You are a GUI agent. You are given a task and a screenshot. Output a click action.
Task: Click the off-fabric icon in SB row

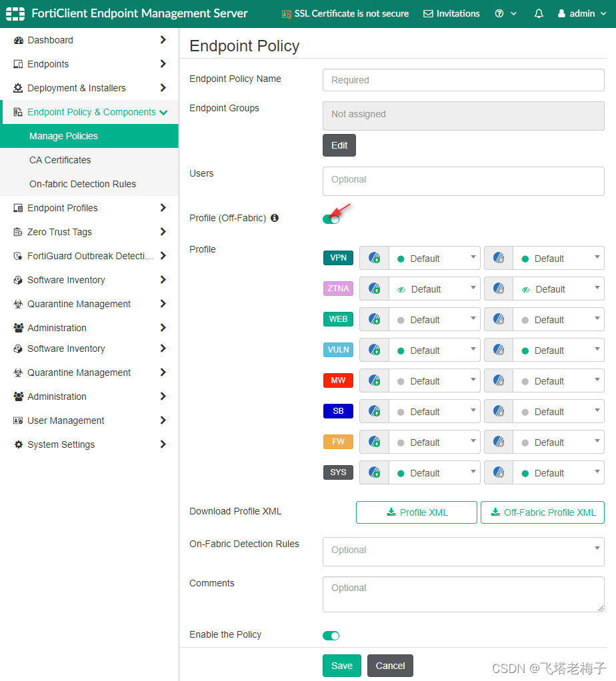point(499,411)
